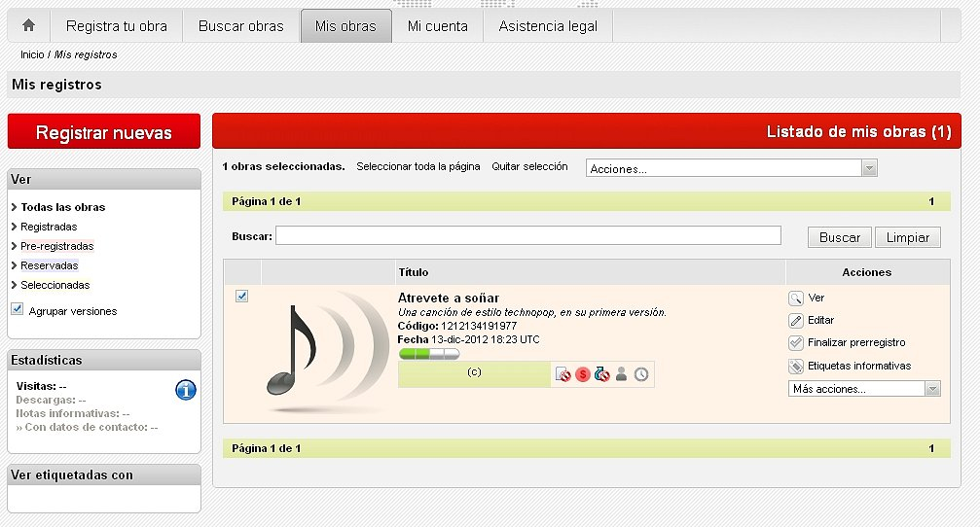Viewport: 980px width, 527px height.
Task: Click the blue arrow prohibited icon
Action: 601,374
